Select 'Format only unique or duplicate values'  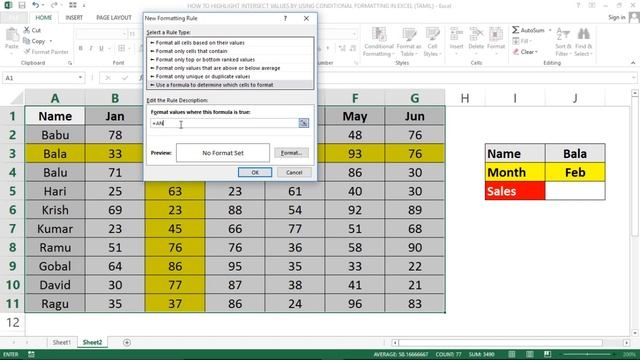pos(230,76)
